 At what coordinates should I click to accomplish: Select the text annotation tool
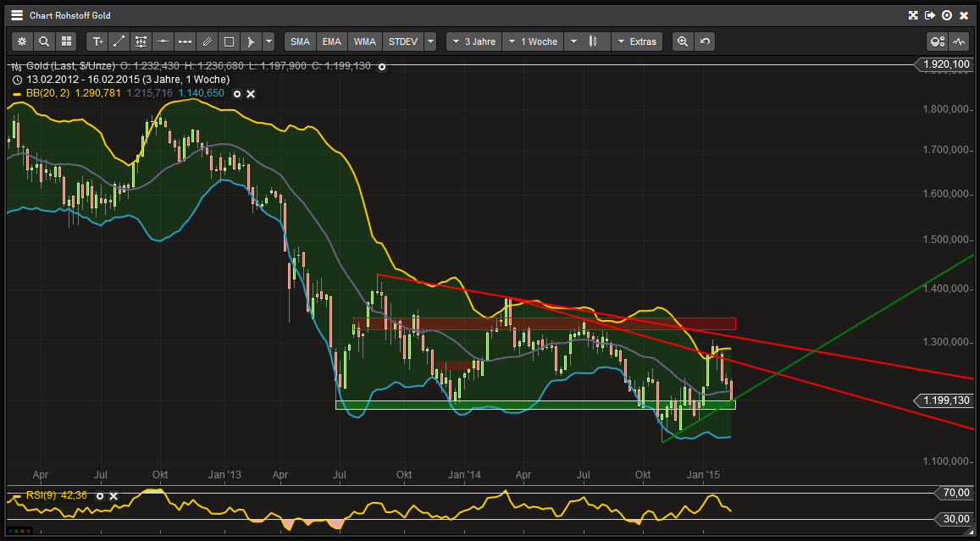tap(97, 41)
